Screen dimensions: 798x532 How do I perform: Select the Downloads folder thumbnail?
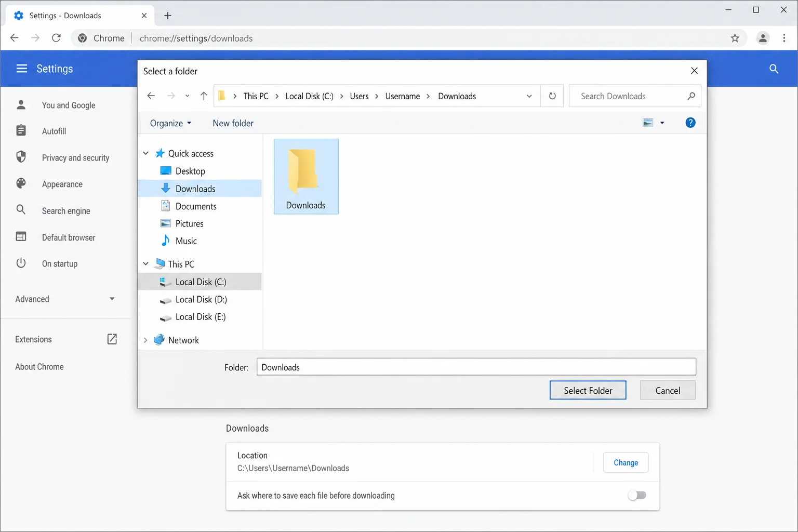click(x=306, y=177)
